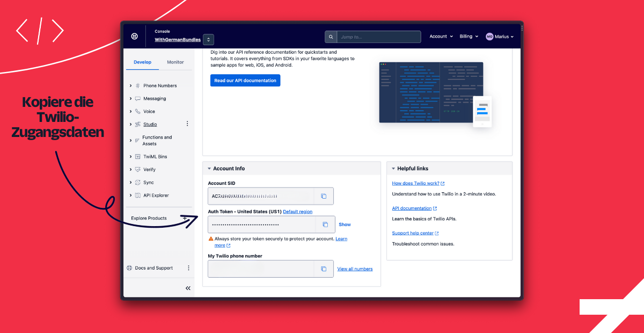Open the API documentation helpful link

pyautogui.click(x=414, y=208)
